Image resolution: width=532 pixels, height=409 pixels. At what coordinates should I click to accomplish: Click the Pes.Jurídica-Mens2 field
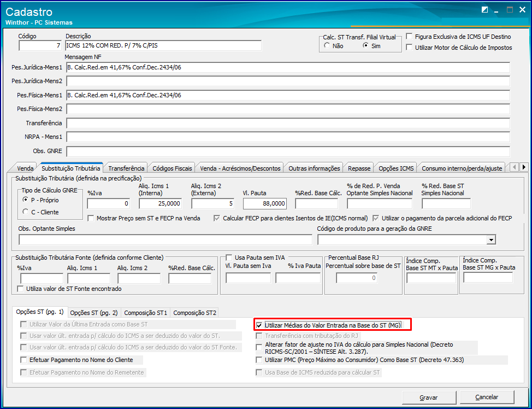tap(288, 81)
